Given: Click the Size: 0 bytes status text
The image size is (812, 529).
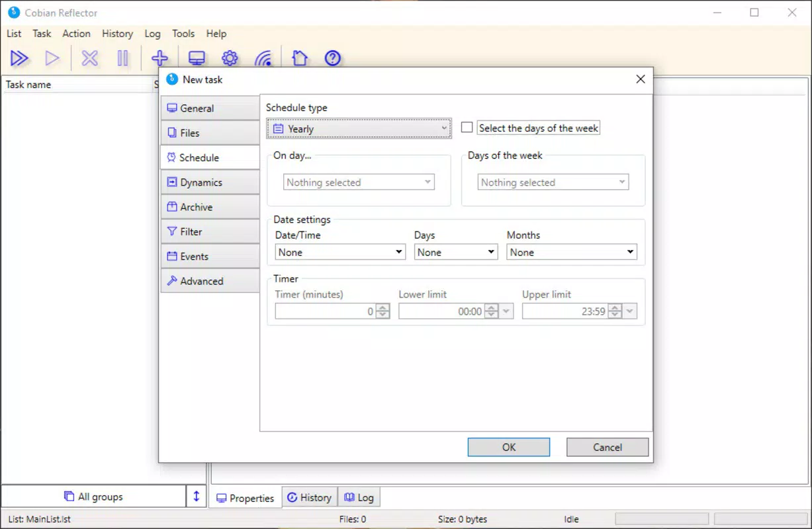Looking at the screenshot, I should tap(463, 519).
